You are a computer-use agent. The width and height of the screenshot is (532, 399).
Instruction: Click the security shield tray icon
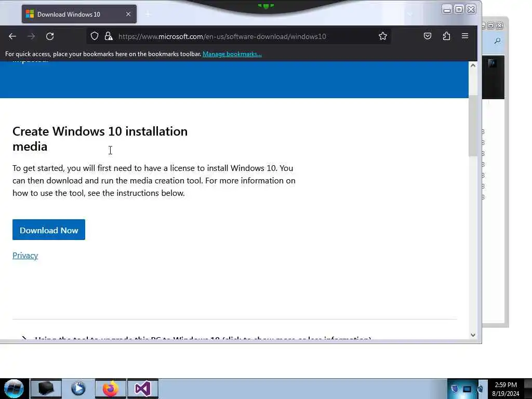tap(455, 389)
